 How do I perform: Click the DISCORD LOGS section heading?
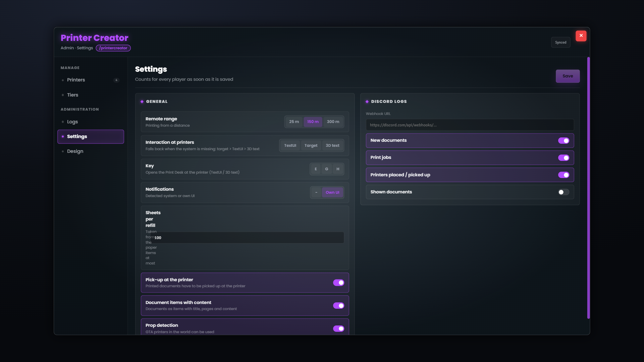point(389,102)
